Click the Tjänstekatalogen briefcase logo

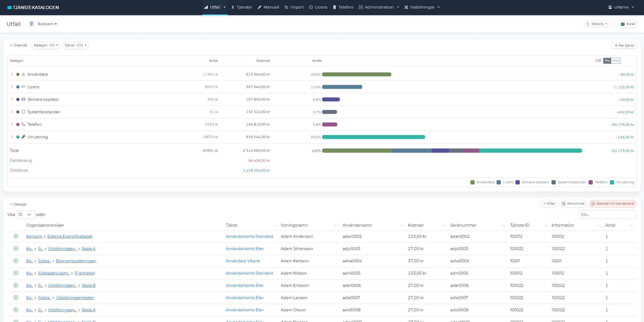[x=10, y=7]
